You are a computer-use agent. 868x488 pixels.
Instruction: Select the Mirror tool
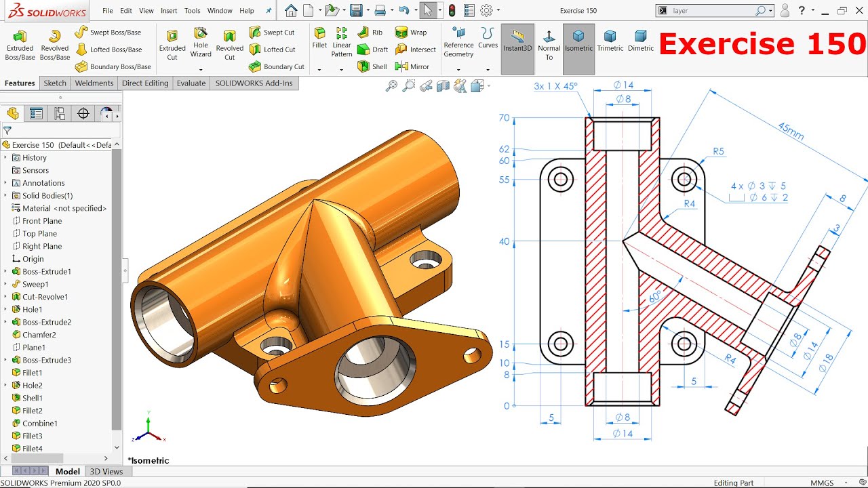(412, 66)
